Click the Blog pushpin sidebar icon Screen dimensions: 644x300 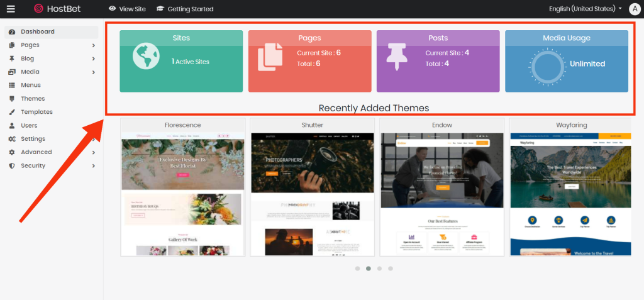click(12, 58)
